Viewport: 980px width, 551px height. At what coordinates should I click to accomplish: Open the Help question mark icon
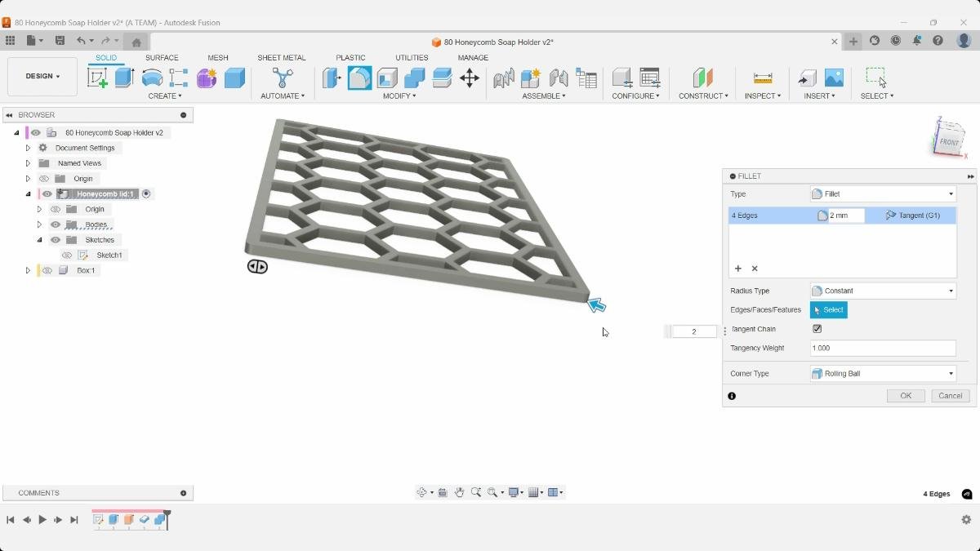point(938,41)
